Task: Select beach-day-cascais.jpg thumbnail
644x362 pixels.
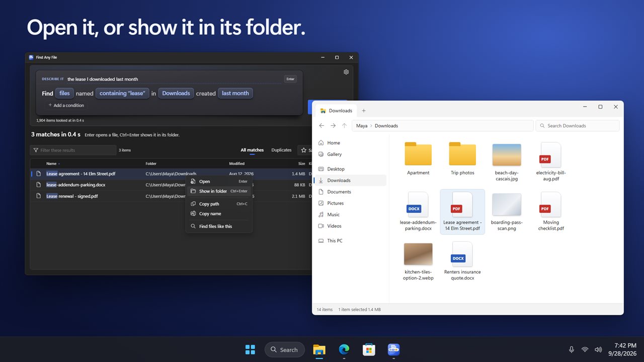Action: pos(507,155)
